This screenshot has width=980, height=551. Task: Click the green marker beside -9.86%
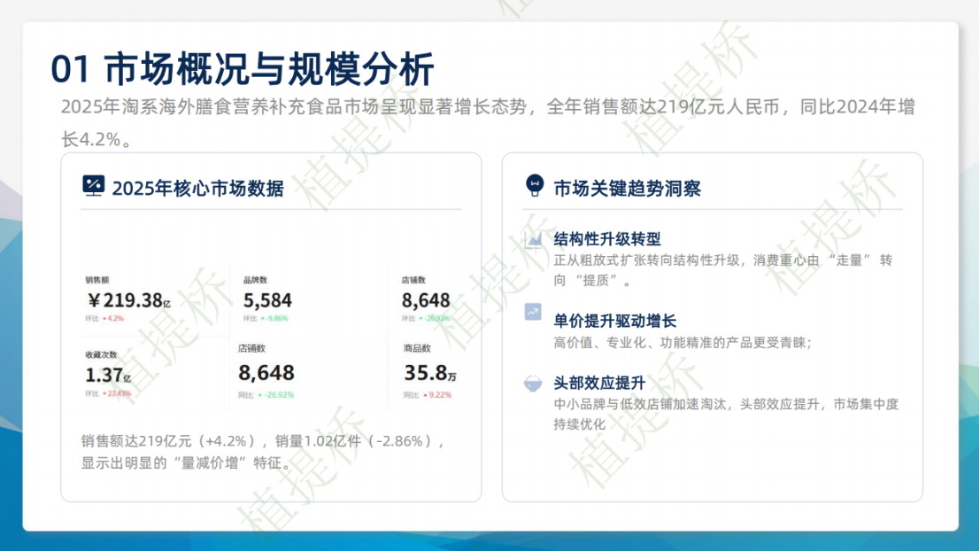point(263,318)
